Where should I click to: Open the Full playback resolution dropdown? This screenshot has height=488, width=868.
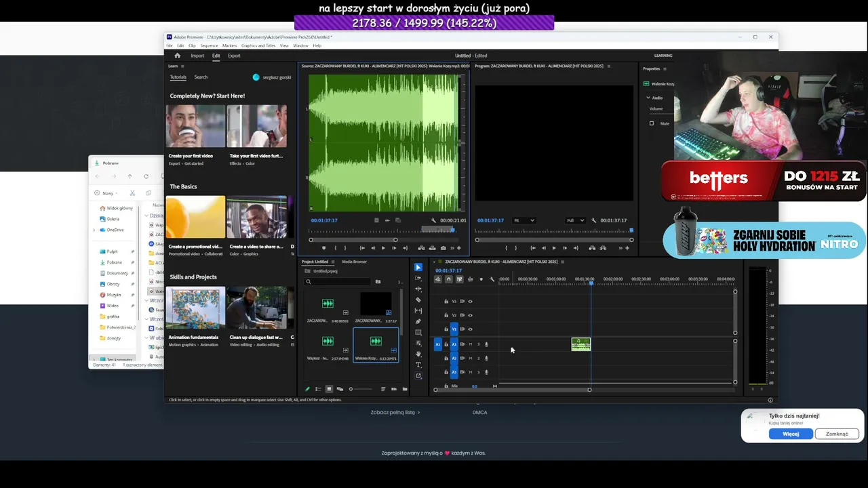point(575,220)
